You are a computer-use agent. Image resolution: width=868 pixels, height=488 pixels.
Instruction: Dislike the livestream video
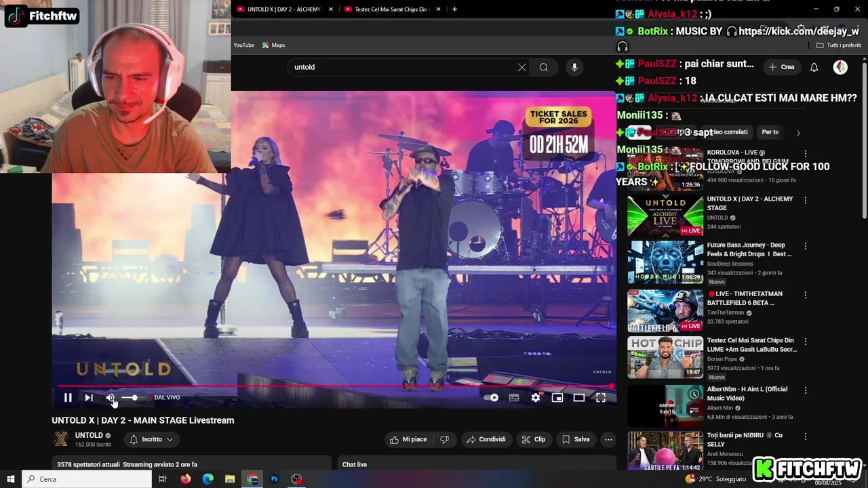tap(444, 439)
